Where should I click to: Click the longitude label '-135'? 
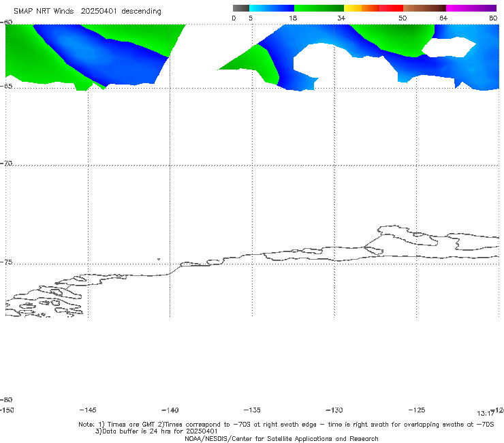click(x=252, y=410)
